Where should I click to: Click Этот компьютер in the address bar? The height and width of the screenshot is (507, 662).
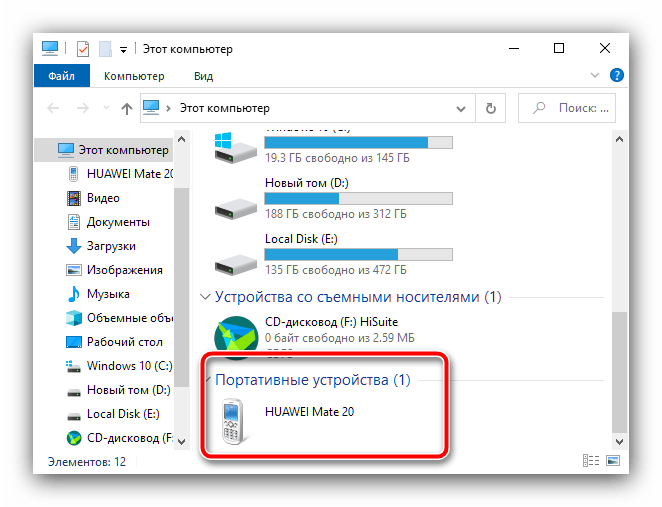(225, 108)
